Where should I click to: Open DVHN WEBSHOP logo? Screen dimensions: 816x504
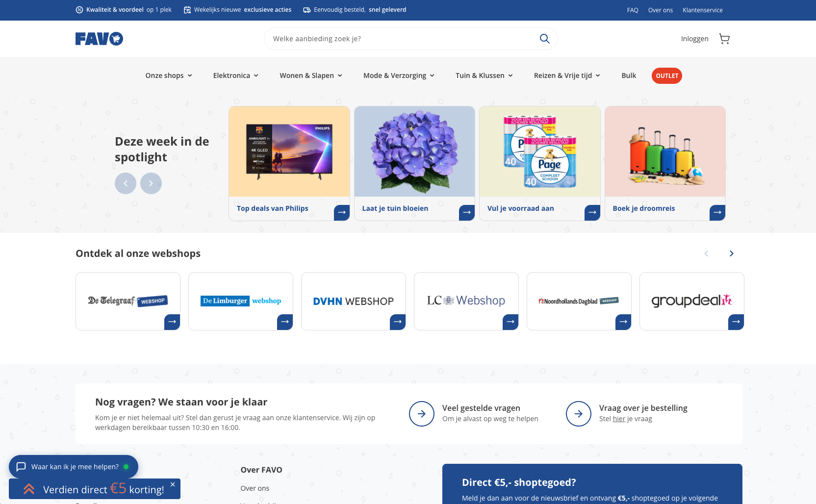(x=353, y=301)
